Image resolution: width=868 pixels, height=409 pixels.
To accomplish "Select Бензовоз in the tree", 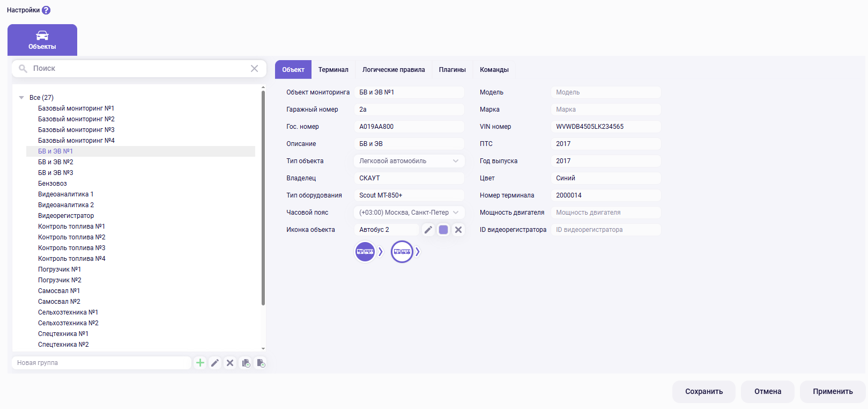I will click(x=53, y=184).
